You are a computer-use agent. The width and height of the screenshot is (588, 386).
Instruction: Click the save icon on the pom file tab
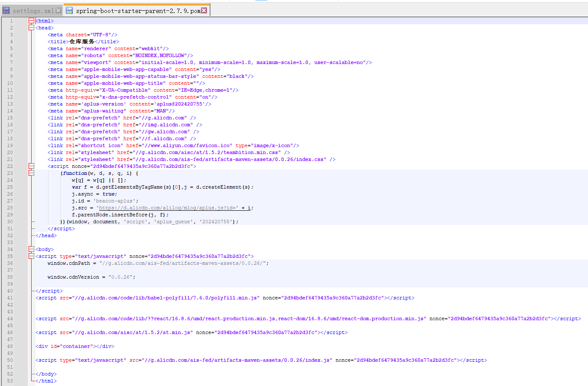click(69, 10)
